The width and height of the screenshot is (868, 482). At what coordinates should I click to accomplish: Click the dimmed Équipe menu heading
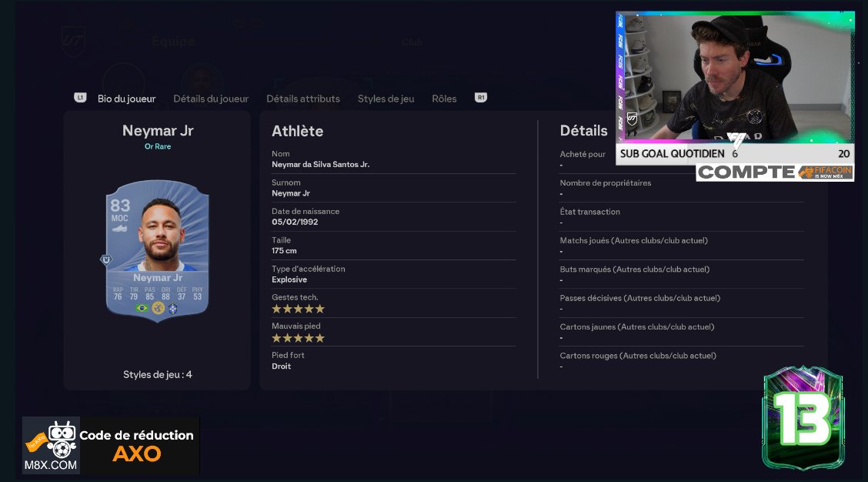173,41
